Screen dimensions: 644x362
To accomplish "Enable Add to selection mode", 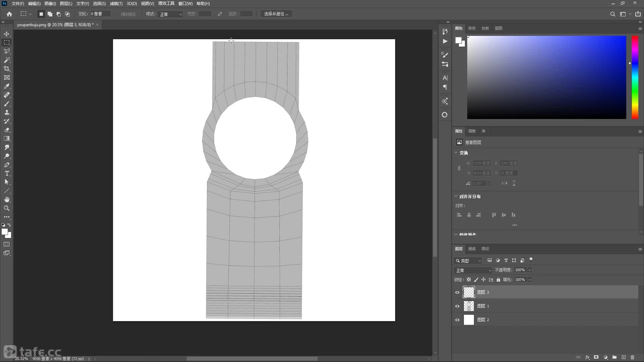I will click(50, 14).
